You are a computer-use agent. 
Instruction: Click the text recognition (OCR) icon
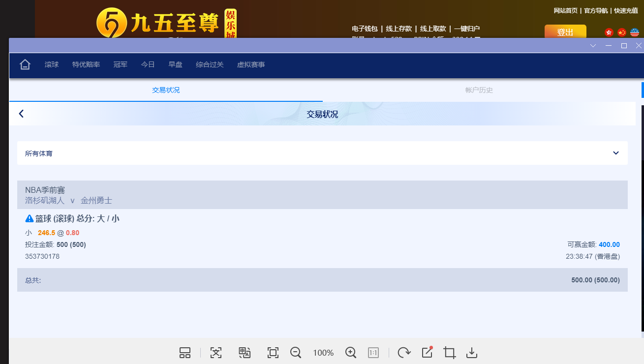[x=216, y=353]
